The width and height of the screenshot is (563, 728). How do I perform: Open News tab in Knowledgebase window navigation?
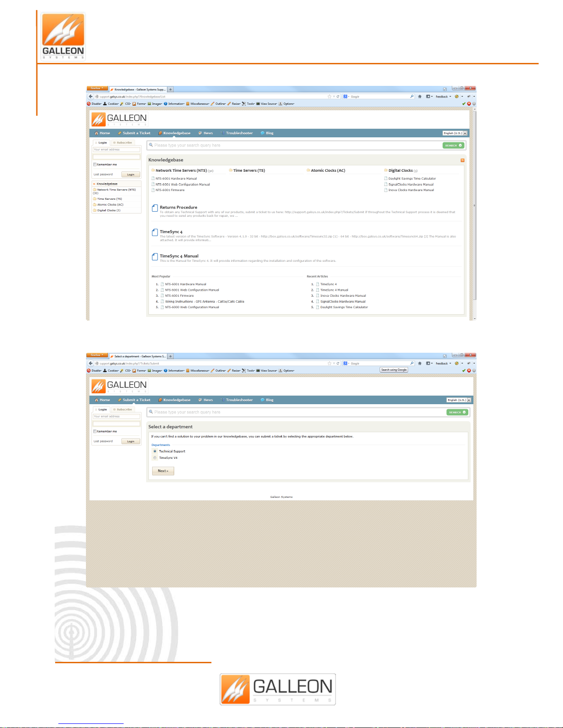pyautogui.click(x=206, y=133)
